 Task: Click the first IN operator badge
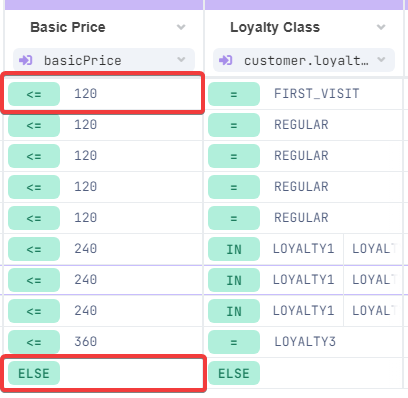234,249
